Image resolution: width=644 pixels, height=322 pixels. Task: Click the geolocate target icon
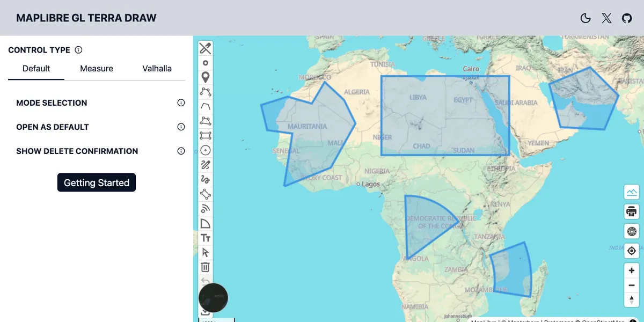coord(632,251)
